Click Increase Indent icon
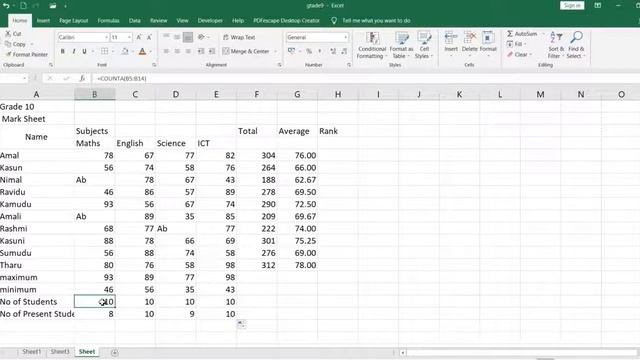640x360 pixels. [x=212, y=51]
